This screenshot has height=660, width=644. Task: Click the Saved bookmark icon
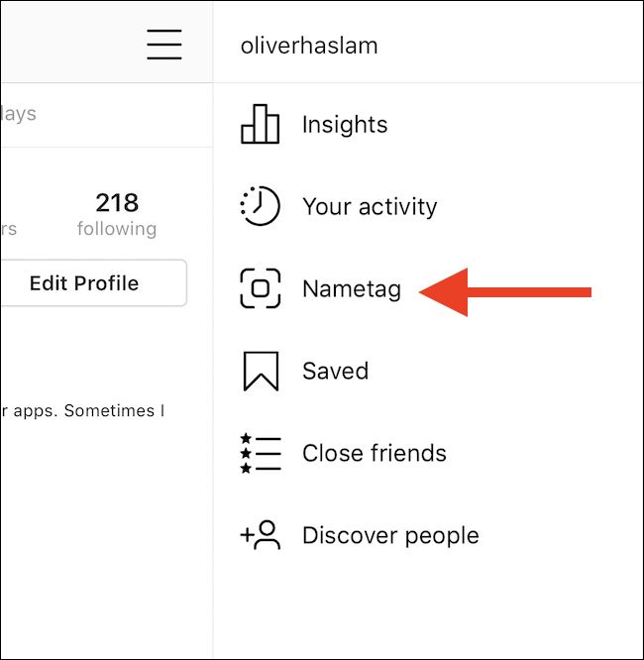click(x=261, y=371)
